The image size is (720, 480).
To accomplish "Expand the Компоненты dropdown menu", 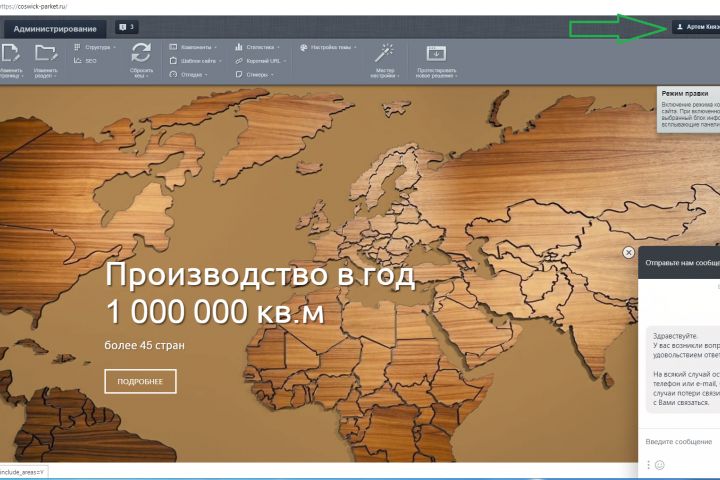I will pos(196,47).
